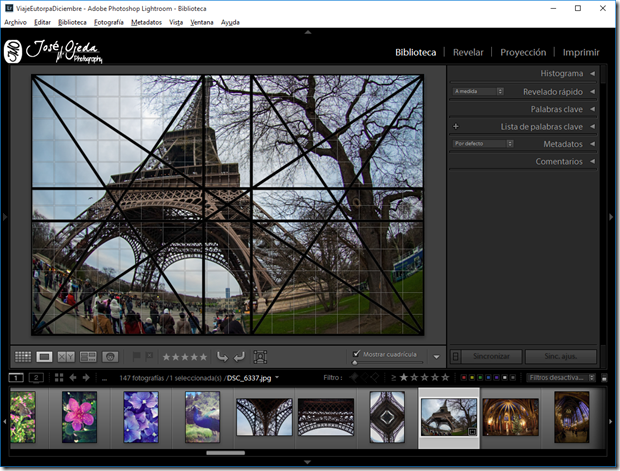
Task: Filter by rejected flag icon
Action: point(375,378)
